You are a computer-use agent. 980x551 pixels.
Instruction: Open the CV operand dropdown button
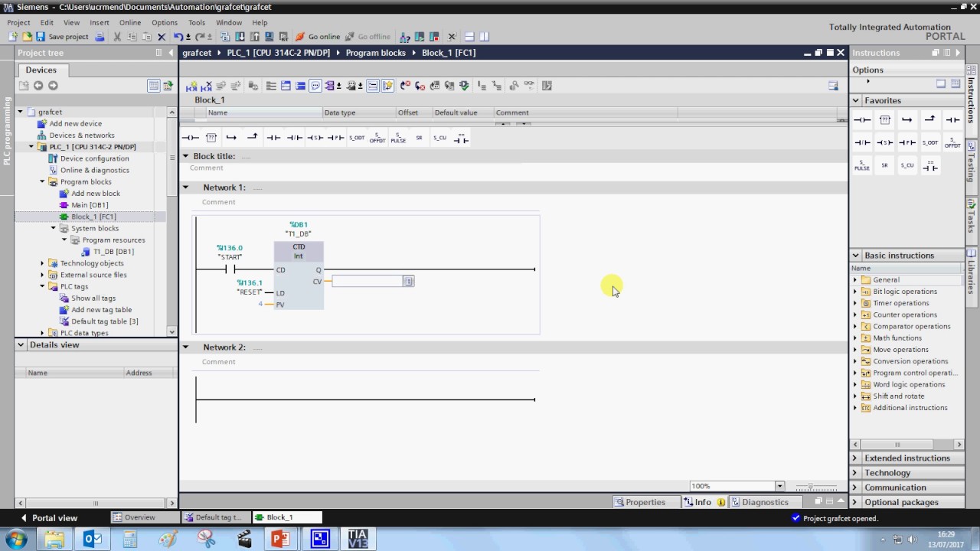(408, 282)
